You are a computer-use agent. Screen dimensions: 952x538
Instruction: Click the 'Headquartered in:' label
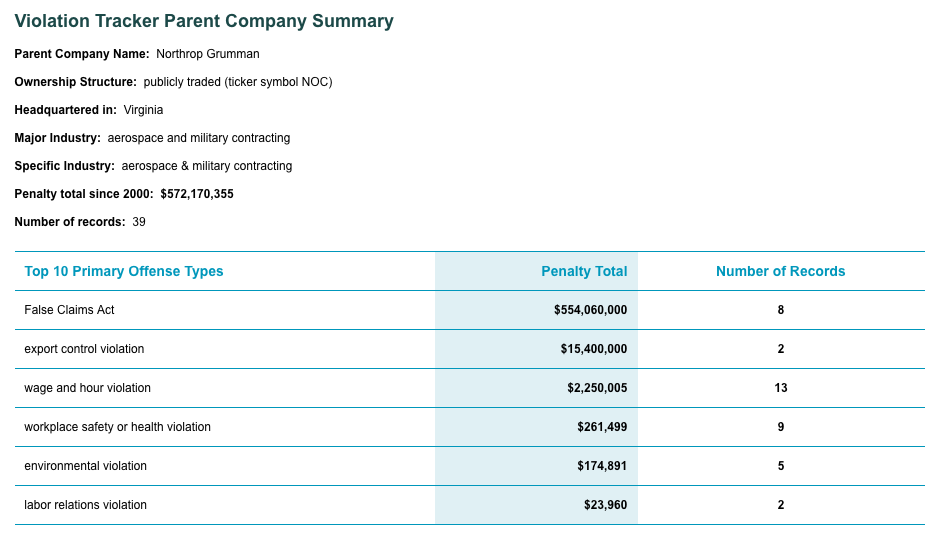click(66, 110)
